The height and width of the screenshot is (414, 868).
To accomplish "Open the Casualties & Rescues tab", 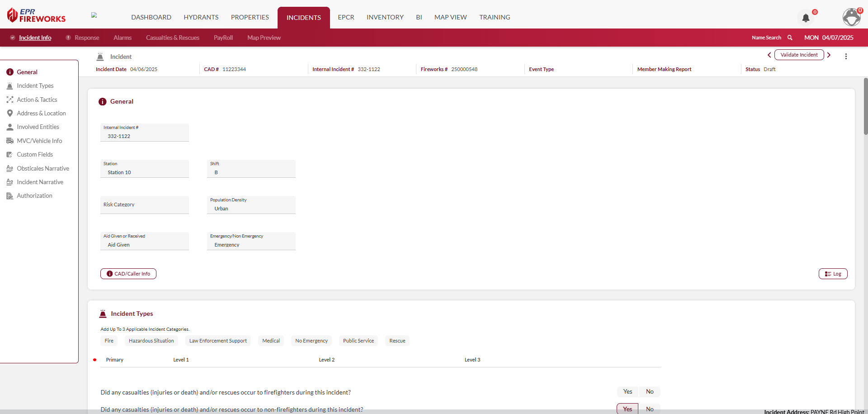I will (x=172, y=38).
